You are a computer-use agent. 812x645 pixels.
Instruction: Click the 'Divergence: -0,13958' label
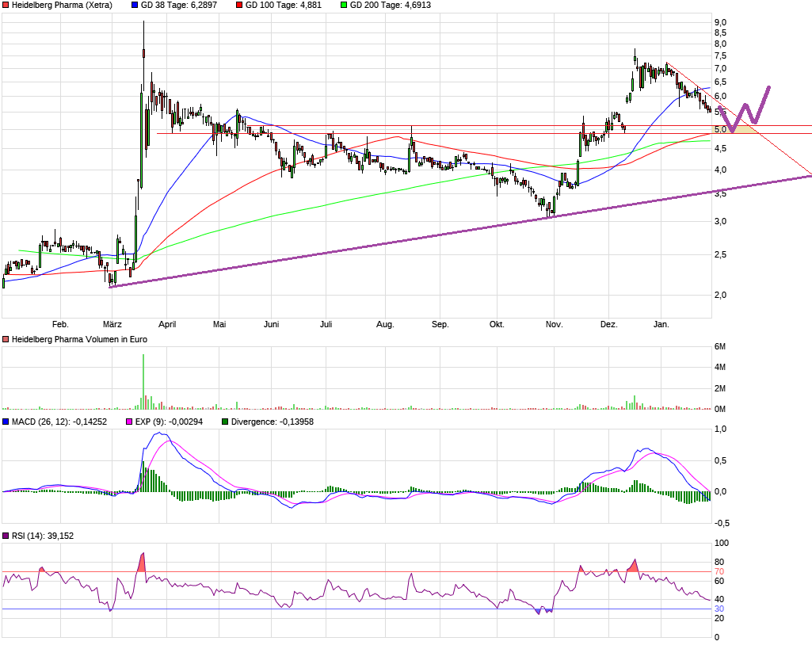pos(273,422)
